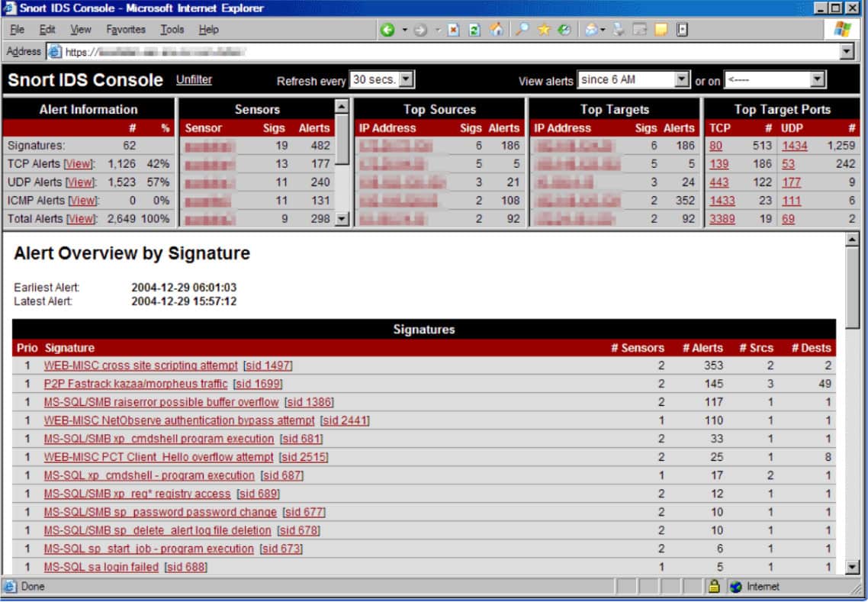Click TCP port 139 link

click(719, 164)
